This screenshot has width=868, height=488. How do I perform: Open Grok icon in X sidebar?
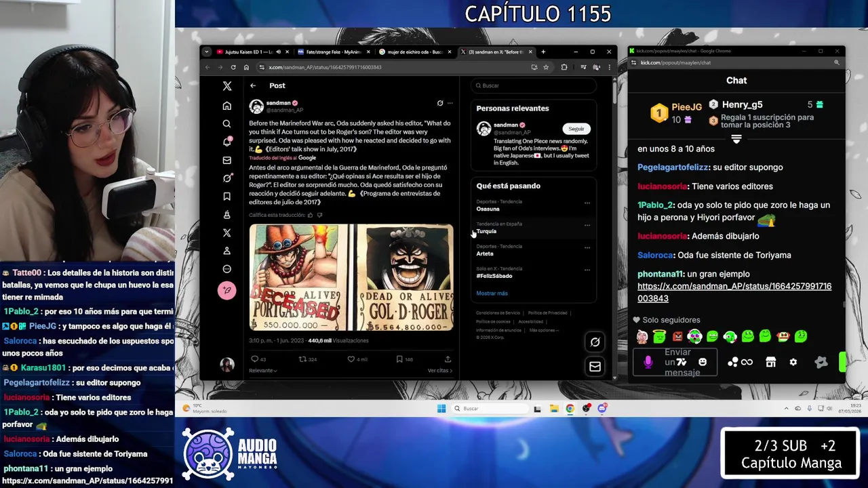pyautogui.click(x=227, y=178)
